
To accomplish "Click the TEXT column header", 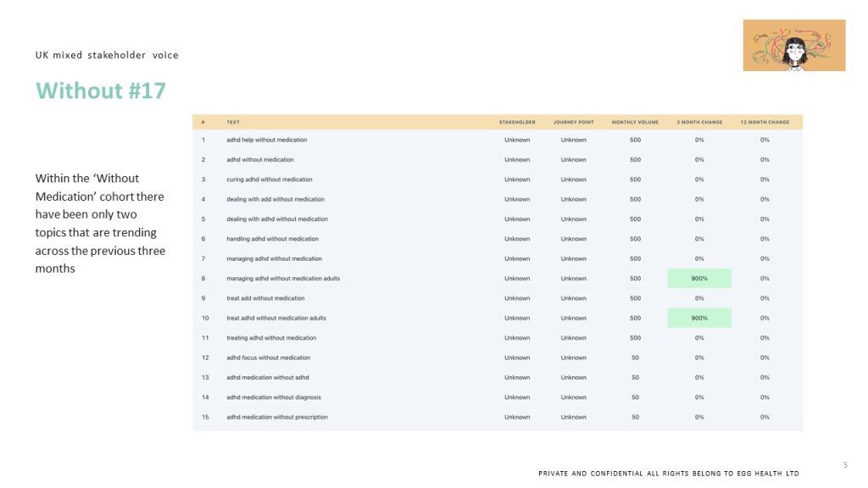I will 233,122.
